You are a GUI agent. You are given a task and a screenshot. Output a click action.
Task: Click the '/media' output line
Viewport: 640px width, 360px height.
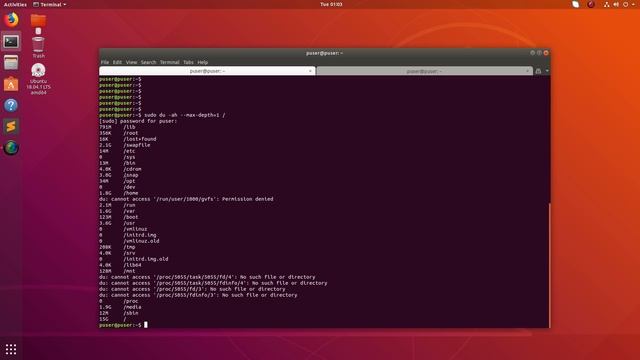point(120,307)
